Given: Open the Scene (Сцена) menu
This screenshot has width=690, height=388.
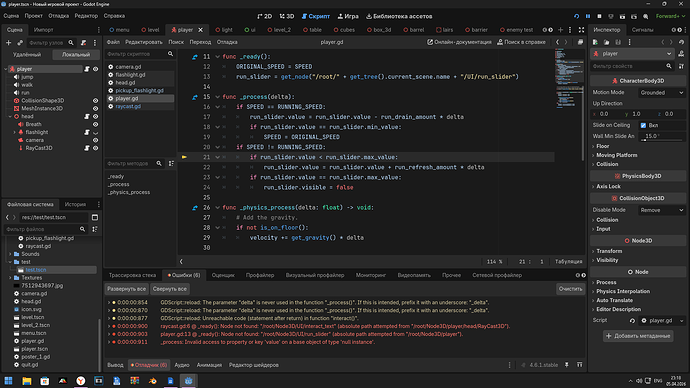Looking at the screenshot, I should pyautogui.click(x=11, y=16).
